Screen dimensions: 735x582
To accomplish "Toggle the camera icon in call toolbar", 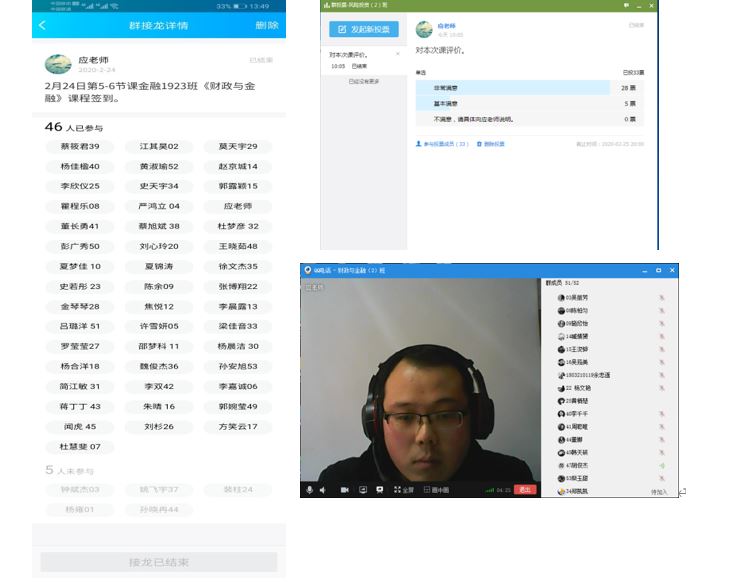I will click(x=345, y=490).
